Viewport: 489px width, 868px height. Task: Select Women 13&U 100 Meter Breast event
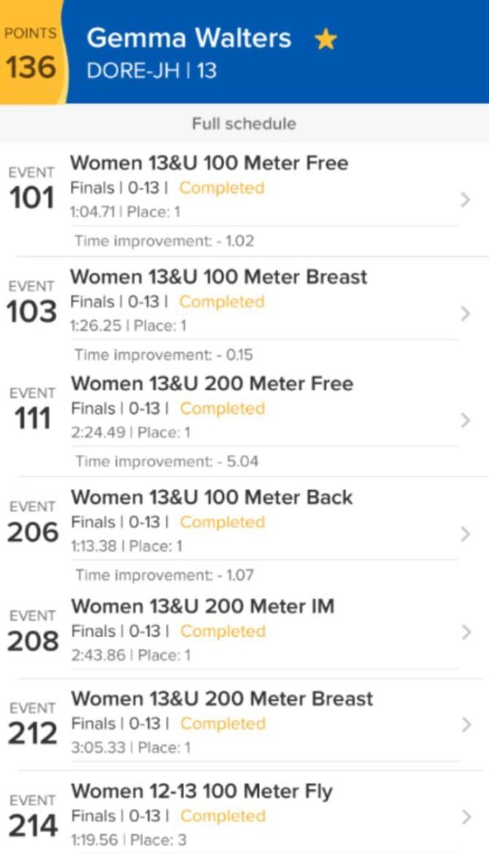point(218,277)
